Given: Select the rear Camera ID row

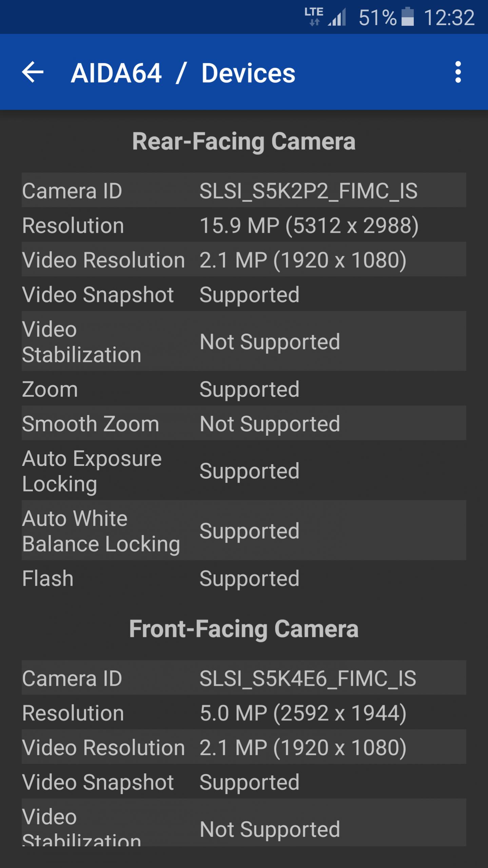Looking at the screenshot, I should [244, 190].
